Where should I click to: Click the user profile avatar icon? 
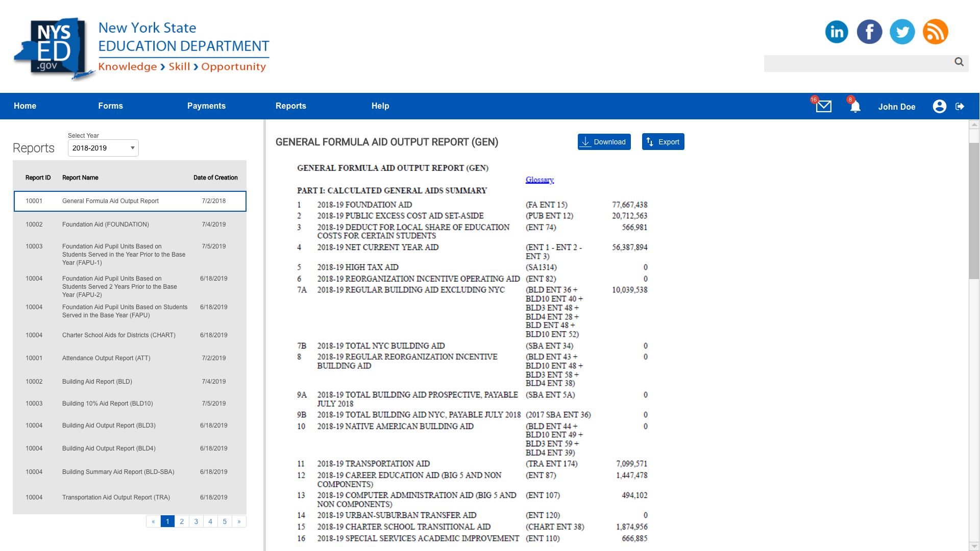(x=939, y=106)
